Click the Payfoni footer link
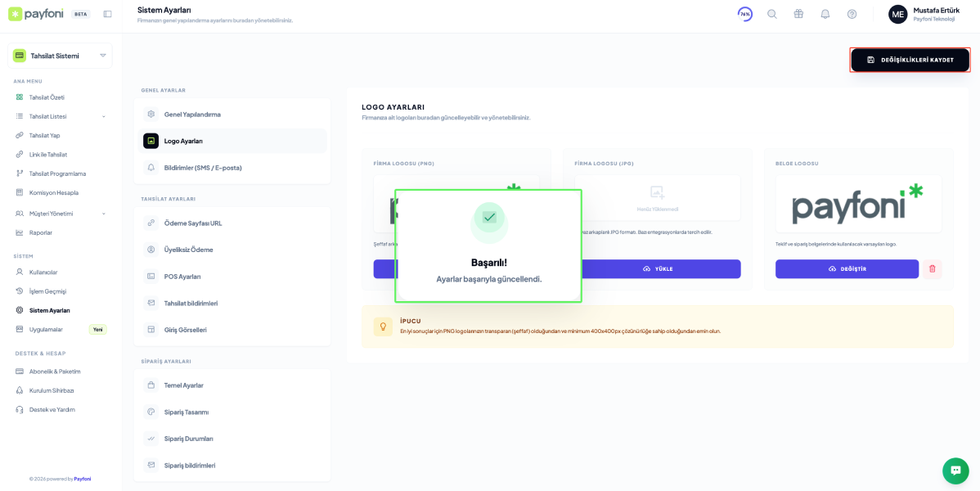 (x=83, y=479)
